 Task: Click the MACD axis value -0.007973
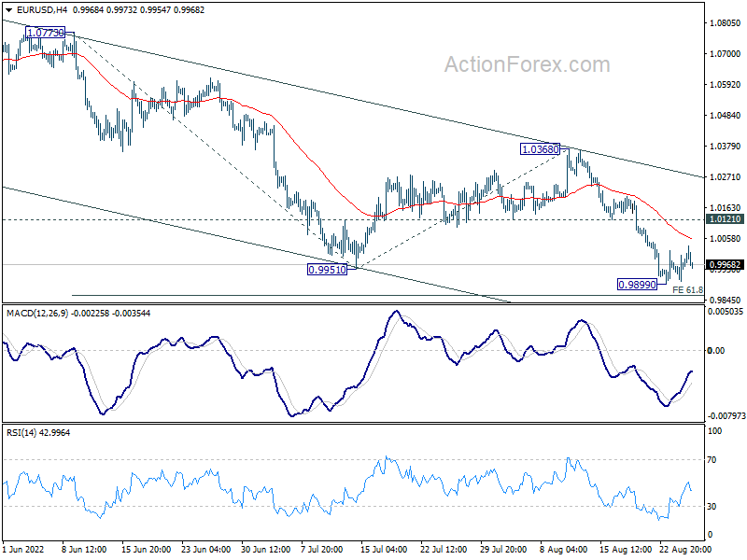(726, 416)
